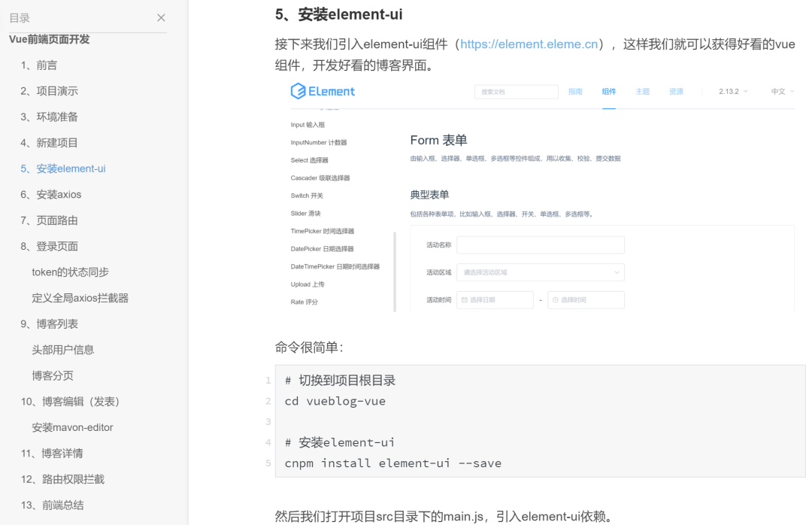Open the 请选择活动区域 select dropdown

pyautogui.click(x=540, y=272)
